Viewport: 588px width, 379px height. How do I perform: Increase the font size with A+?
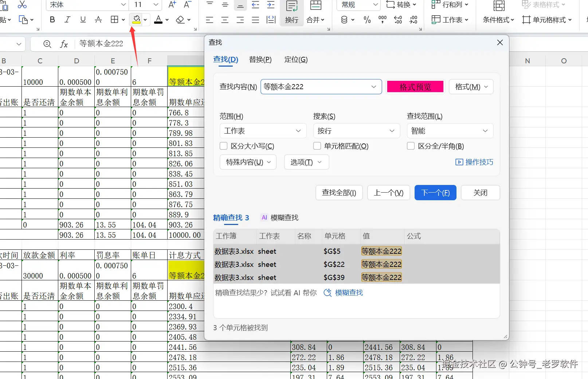pos(172,4)
